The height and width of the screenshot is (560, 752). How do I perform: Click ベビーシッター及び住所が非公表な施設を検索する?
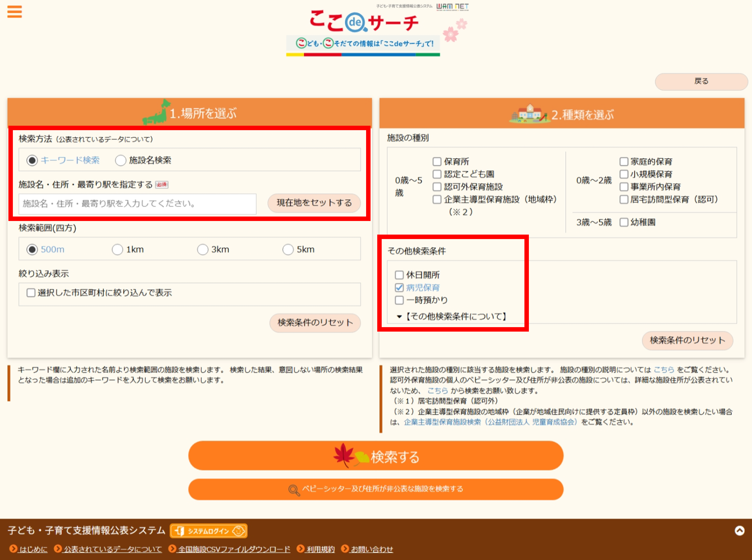click(x=376, y=489)
